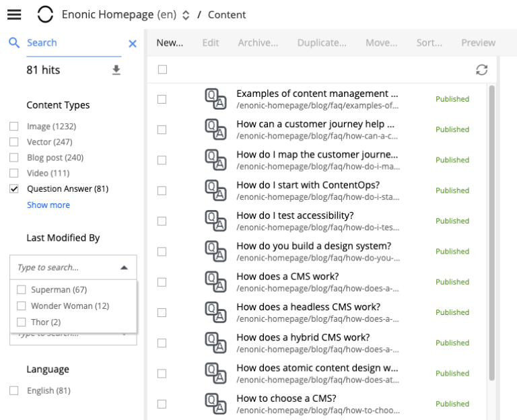Click Q&A icon beside "How do I test accessibility?"
The height and width of the screenshot is (420, 517).
pos(215,221)
